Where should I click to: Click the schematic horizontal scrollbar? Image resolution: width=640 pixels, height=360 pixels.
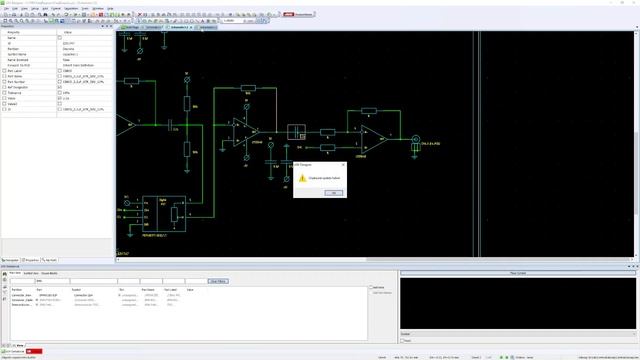(376, 260)
